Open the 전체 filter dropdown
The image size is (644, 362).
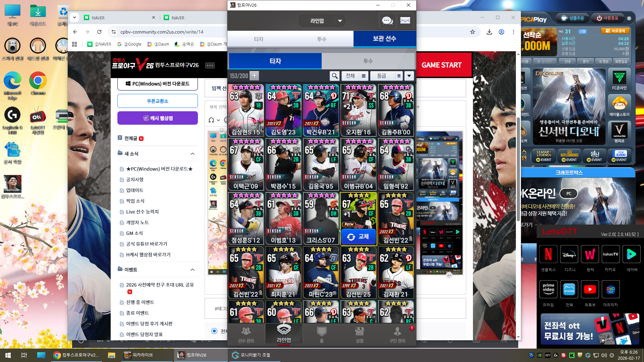point(355,76)
